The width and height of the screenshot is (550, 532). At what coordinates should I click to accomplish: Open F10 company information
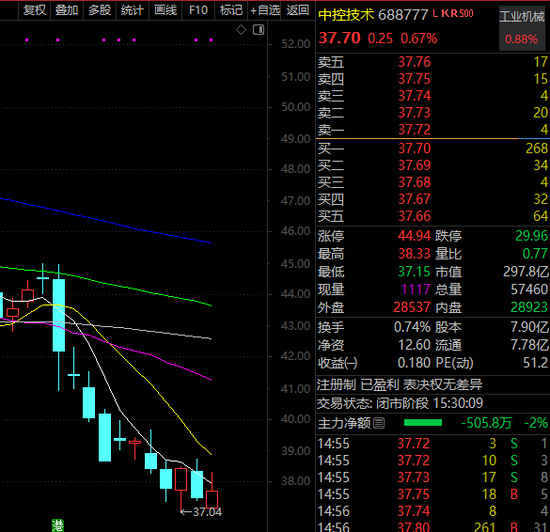point(198,10)
